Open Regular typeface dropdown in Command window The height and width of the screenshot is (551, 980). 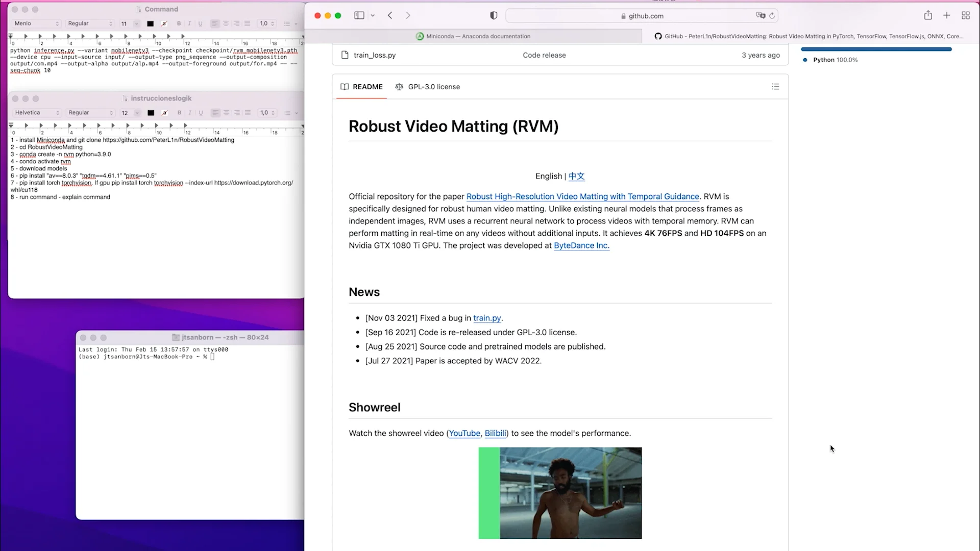tap(90, 23)
